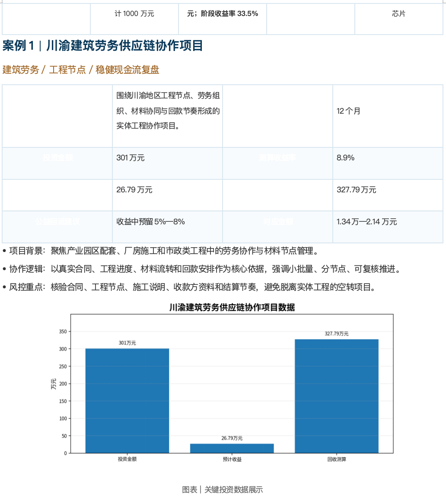446x504 pixels.
Task: Click the caption 图表 | 关键投资数据展示
Action: (223, 490)
